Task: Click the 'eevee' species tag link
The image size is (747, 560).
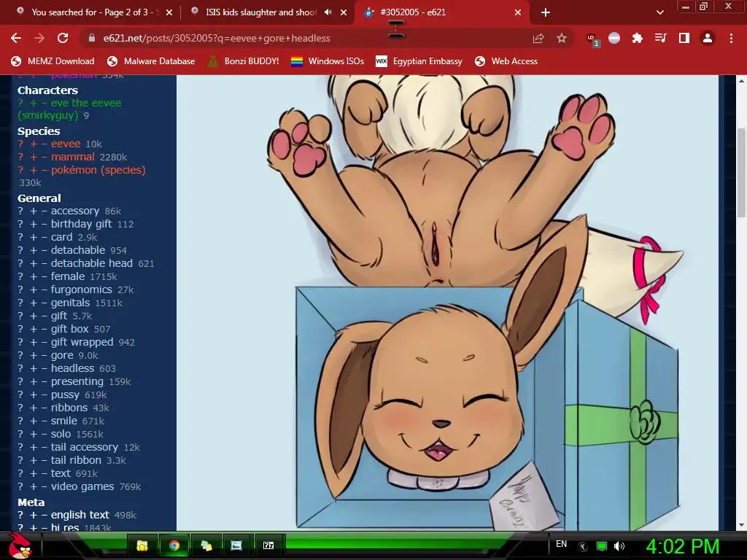Action: [66, 144]
